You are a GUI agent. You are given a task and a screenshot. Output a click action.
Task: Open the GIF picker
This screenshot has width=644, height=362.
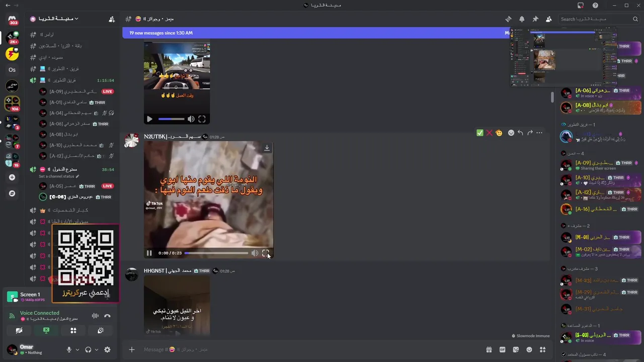[502, 349]
